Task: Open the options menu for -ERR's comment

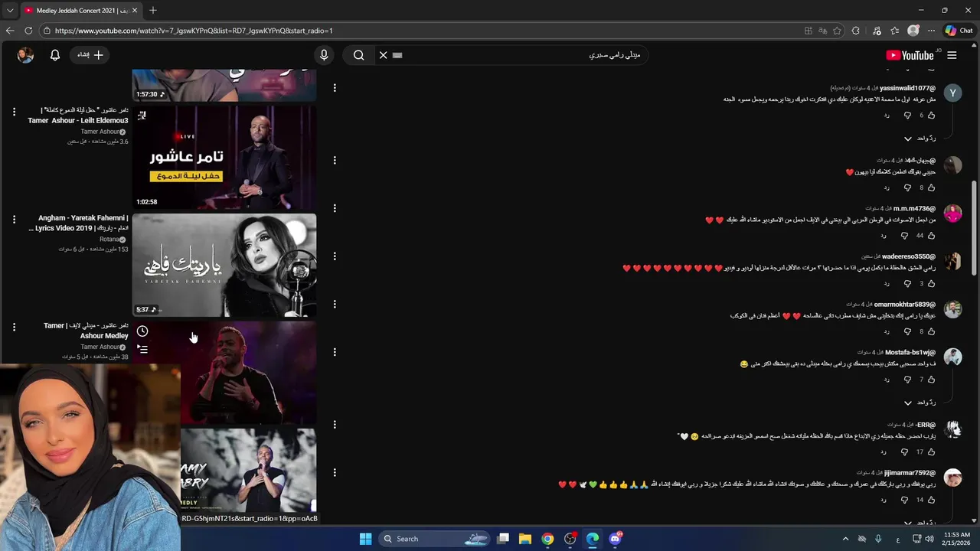Action: pyautogui.click(x=335, y=425)
